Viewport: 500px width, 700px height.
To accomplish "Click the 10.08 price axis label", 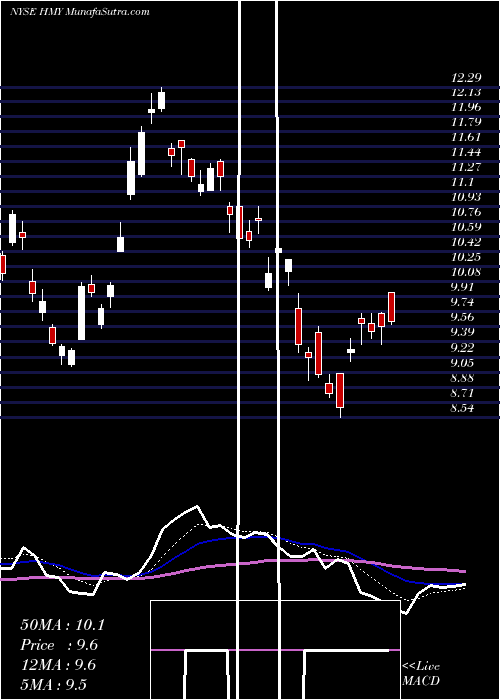I will click(466, 272).
